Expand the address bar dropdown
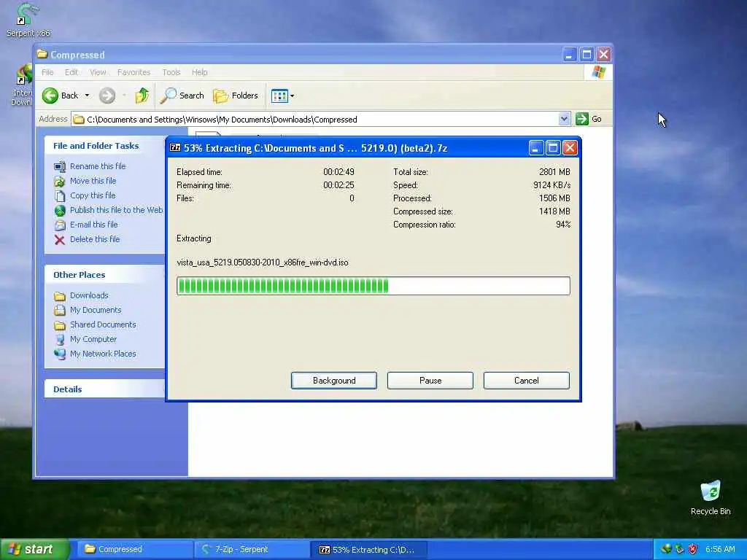747x560 pixels. tap(564, 119)
